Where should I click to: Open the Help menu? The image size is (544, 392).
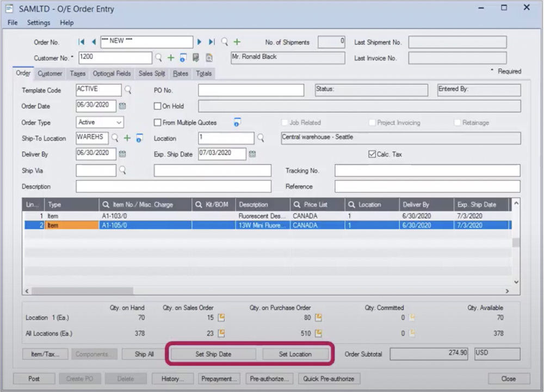click(x=66, y=22)
